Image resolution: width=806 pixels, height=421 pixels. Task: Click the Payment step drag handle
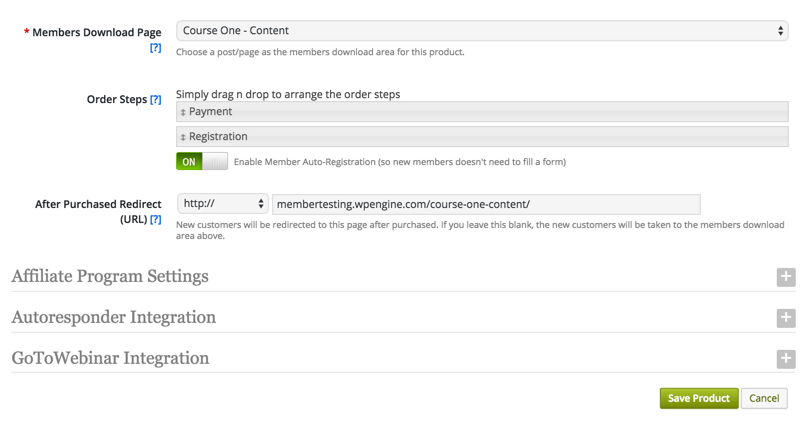pyautogui.click(x=183, y=112)
